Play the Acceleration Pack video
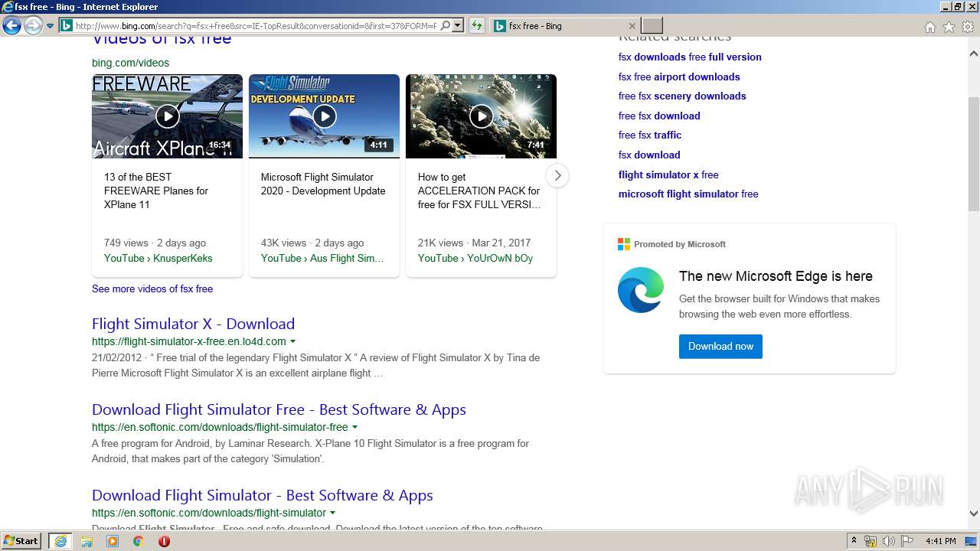The width and height of the screenshot is (980, 551). (481, 116)
